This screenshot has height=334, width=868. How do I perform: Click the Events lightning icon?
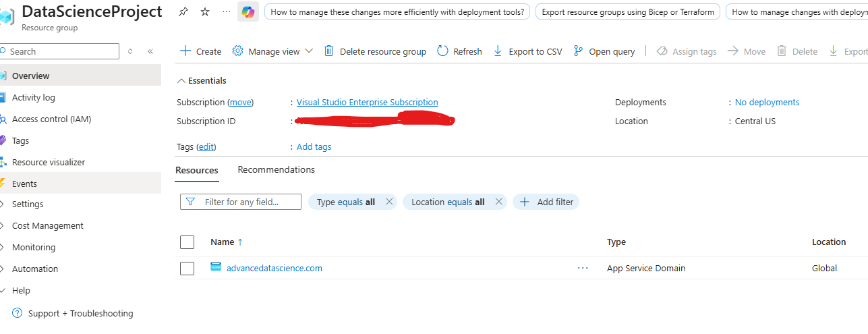[x=3, y=184]
